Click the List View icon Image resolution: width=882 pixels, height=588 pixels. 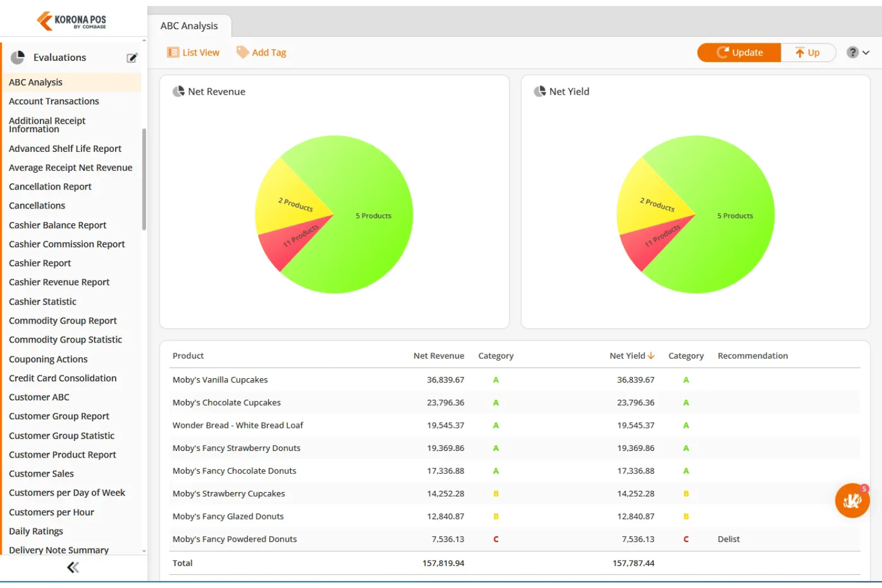tap(173, 52)
